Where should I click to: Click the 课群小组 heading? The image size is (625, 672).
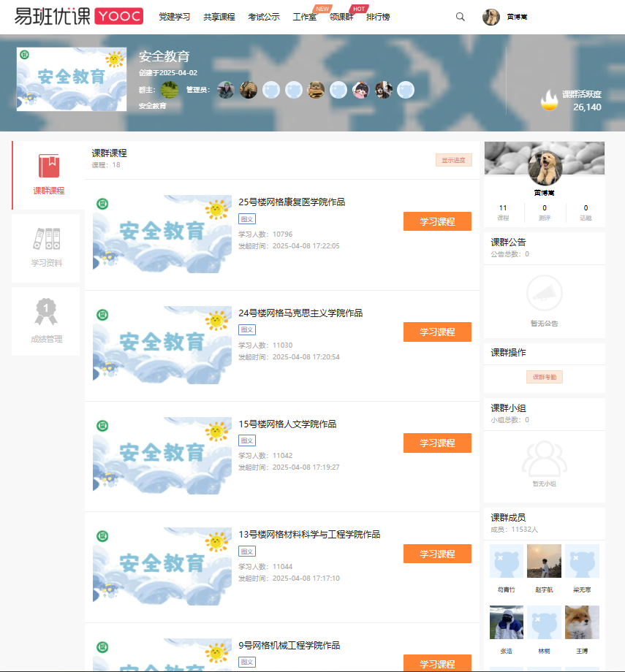click(x=508, y=408)
